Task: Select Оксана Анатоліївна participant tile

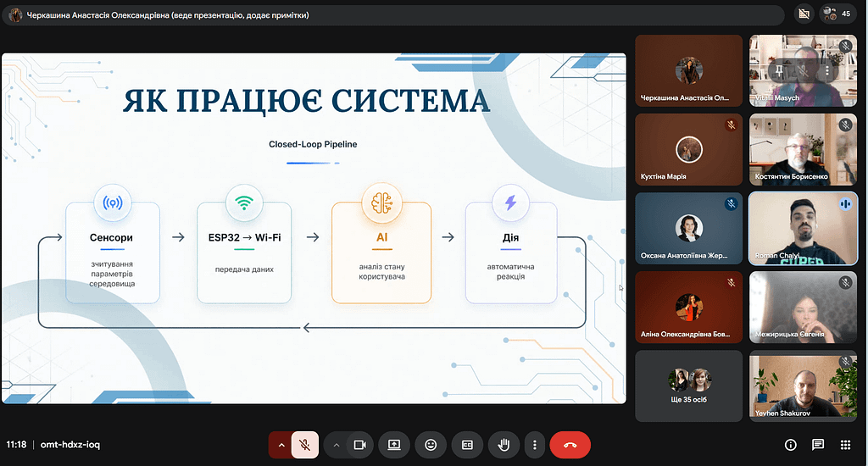Action: 688,229
